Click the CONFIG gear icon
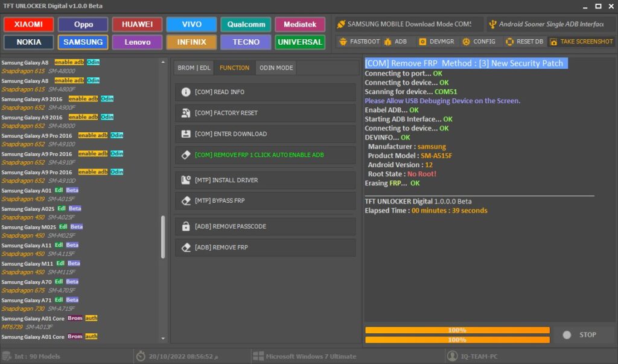Image resolution: width=618 pixels, height=364 pixels. pyautogui.click(x=466, y=42)
